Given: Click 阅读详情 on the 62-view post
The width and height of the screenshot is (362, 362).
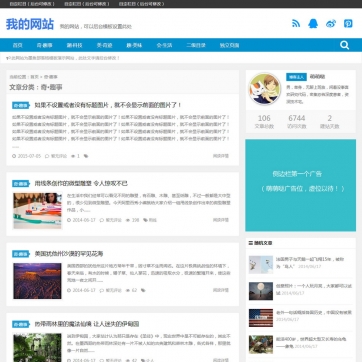Looking at the screenshot, I should pos(221,290).
